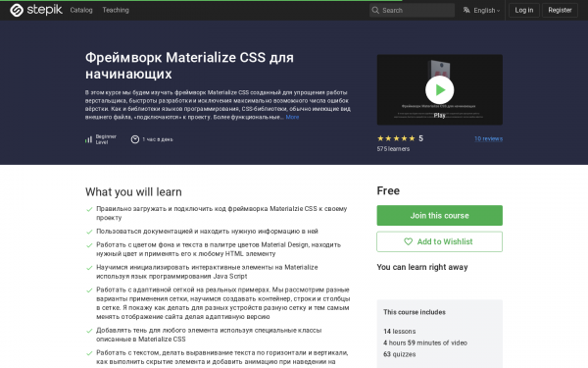Click '4 hours 59 minutes of video' entry
The image size is (588, 368).
pyautogui.click(x=425, y=342)
